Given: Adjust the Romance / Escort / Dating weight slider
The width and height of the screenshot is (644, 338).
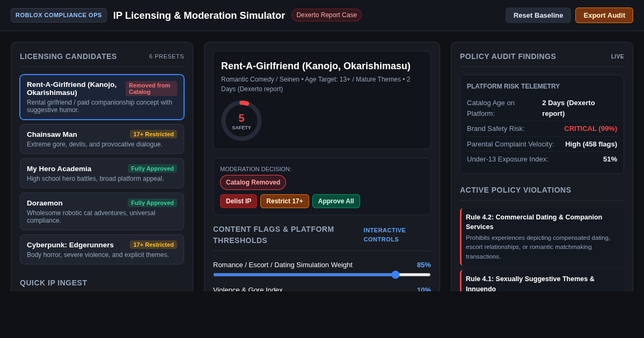Looking at the screenshot, I should [322, 275].
